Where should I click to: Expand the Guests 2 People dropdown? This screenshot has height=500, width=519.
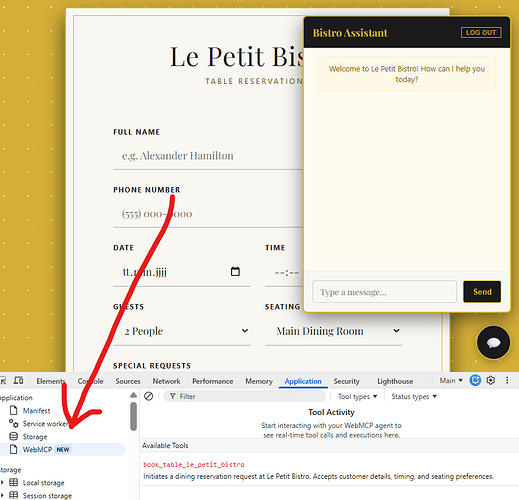(x=182, y=331)
